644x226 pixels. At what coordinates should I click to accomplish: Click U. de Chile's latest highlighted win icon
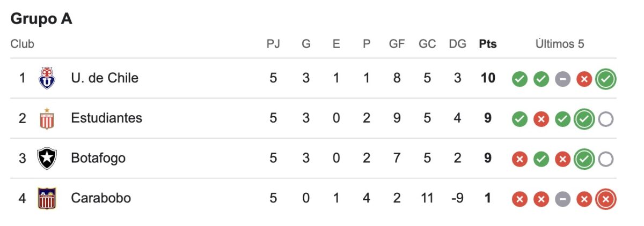[x=606, y=79]
